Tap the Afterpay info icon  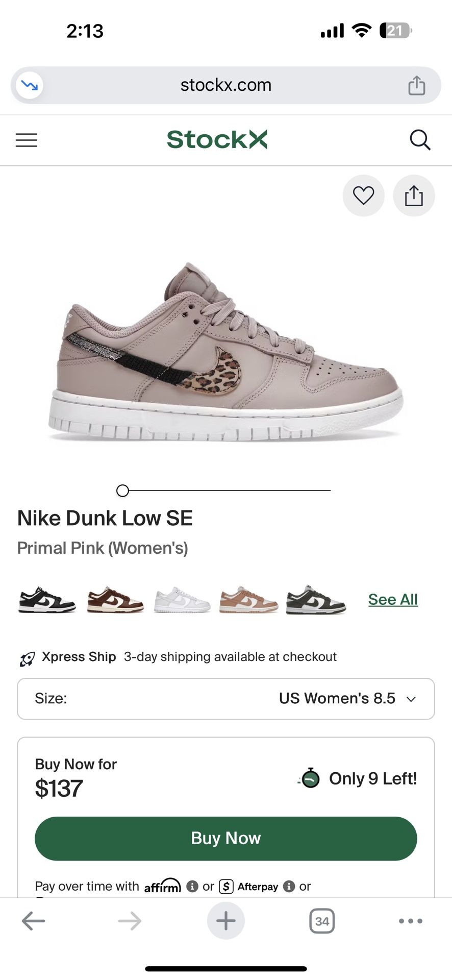click(x=289, y=886)
